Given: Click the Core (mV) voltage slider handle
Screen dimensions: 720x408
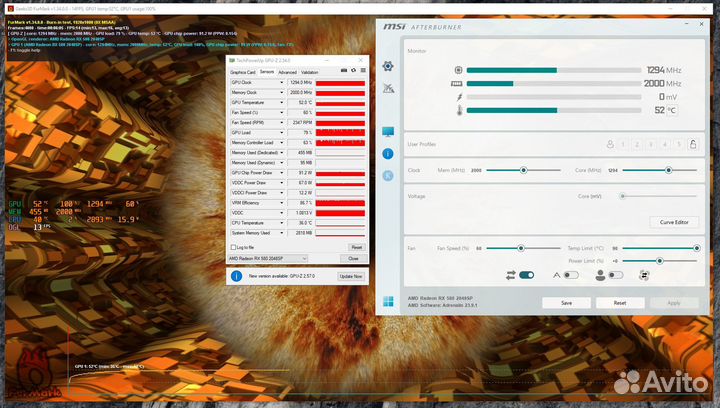Looking at the screenshot, I should click(623, 196).
